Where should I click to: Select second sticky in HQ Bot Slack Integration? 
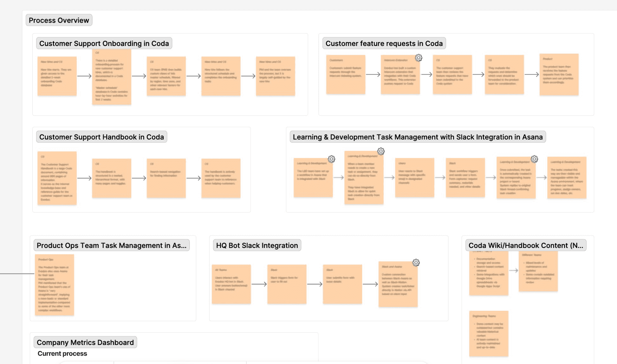point(287,284)
